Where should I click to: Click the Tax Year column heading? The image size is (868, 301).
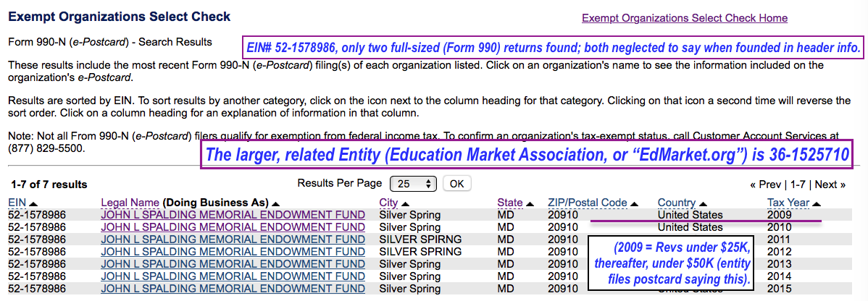pos(788,203)
